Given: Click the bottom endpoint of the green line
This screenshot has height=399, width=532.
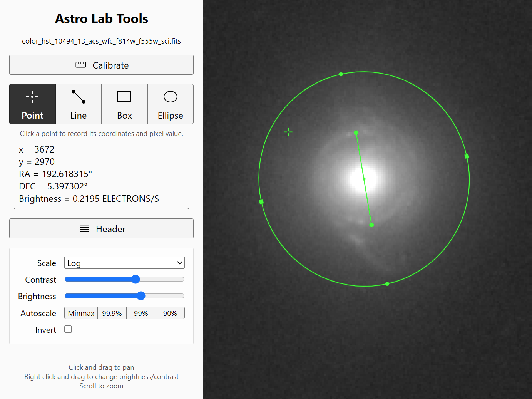Looking at the screenshot, I should tap(371, 225).
